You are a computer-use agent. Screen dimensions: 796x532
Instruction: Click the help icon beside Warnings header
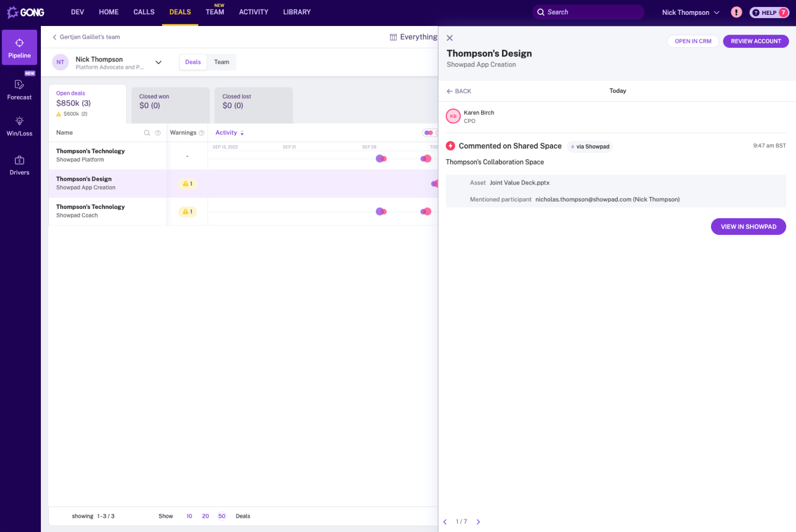click(202, 133)
